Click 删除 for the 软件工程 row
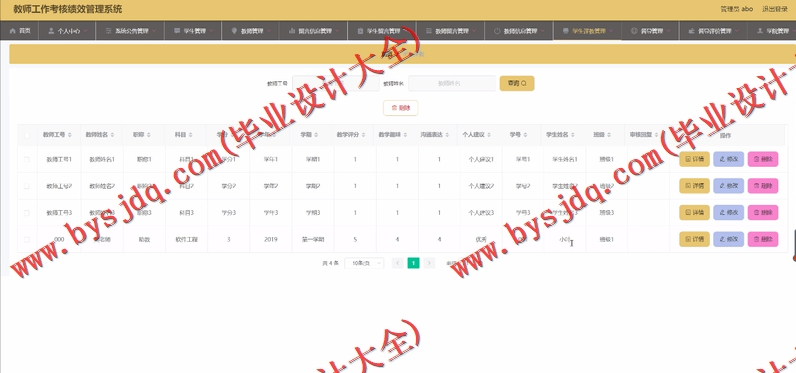 point(763,239)
